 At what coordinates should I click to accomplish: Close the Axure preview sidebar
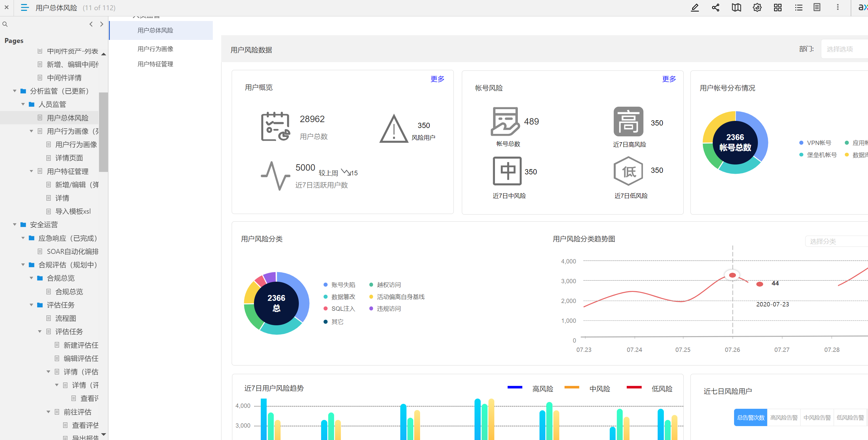pyautogui.click(x=6, y=7)
